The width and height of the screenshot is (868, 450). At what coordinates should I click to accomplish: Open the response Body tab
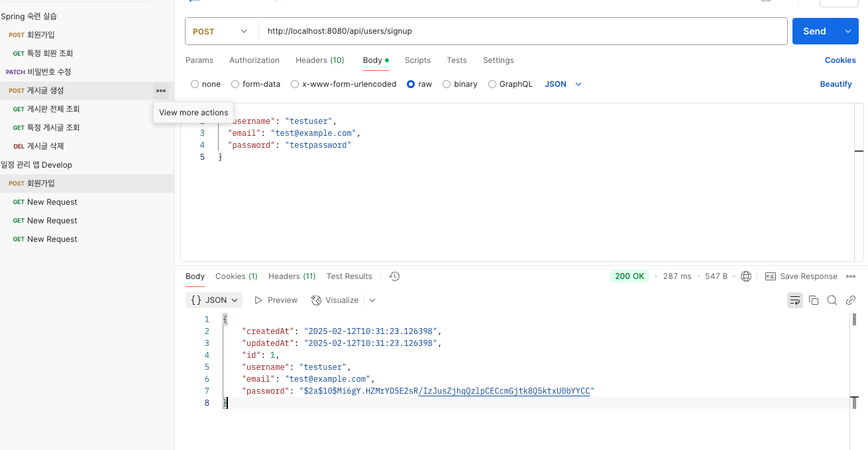(x=195, y=276)
